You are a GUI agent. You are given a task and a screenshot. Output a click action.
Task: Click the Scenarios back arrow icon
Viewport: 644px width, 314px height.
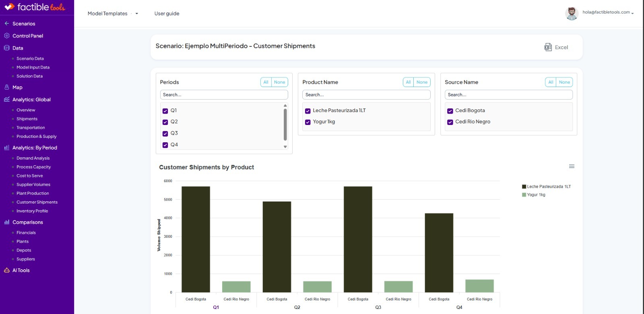click(7, 23)
